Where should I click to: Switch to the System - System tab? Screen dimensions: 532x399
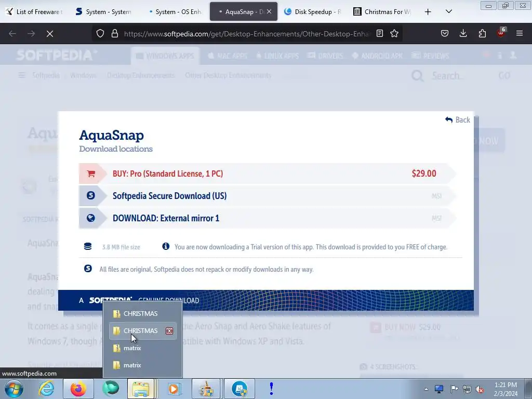click(104, 11)
